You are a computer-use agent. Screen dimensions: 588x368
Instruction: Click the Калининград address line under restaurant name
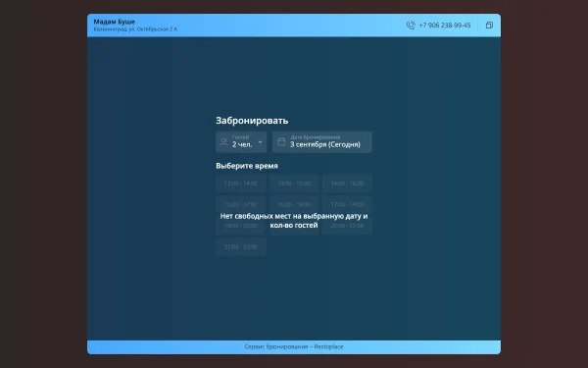tap(135, 29)
